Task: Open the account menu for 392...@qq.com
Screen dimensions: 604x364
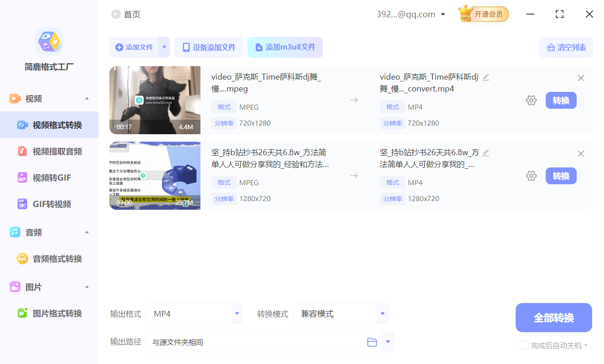Action: coord(410,14)
